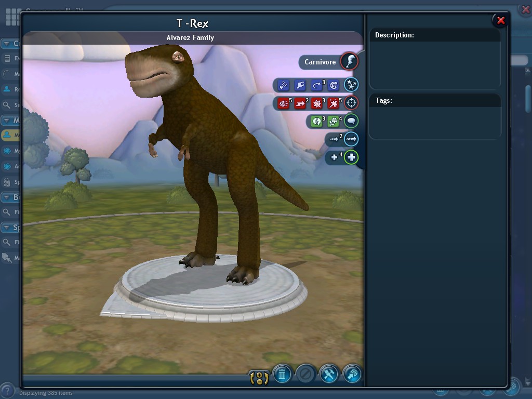Open the grid view icon in Sporepedia
Viewport: 532px width, 399px height.
tap(13, 16)
